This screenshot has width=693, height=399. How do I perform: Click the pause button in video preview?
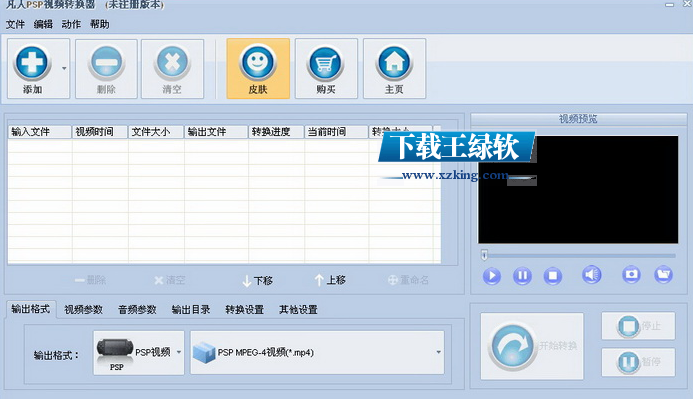coord(522,276)
